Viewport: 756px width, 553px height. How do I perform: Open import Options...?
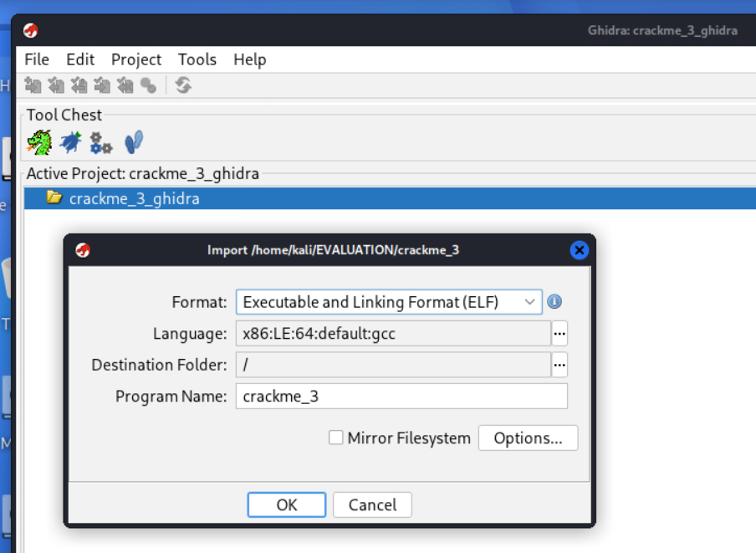pyautogui.click(x=528, y=438)
